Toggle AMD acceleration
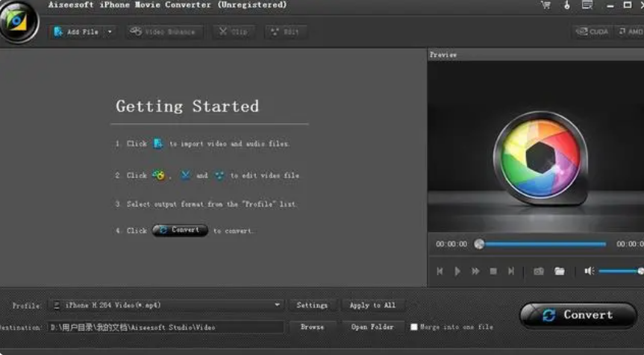Viewport: 644px width, 355px height. (x=631, y=31)
